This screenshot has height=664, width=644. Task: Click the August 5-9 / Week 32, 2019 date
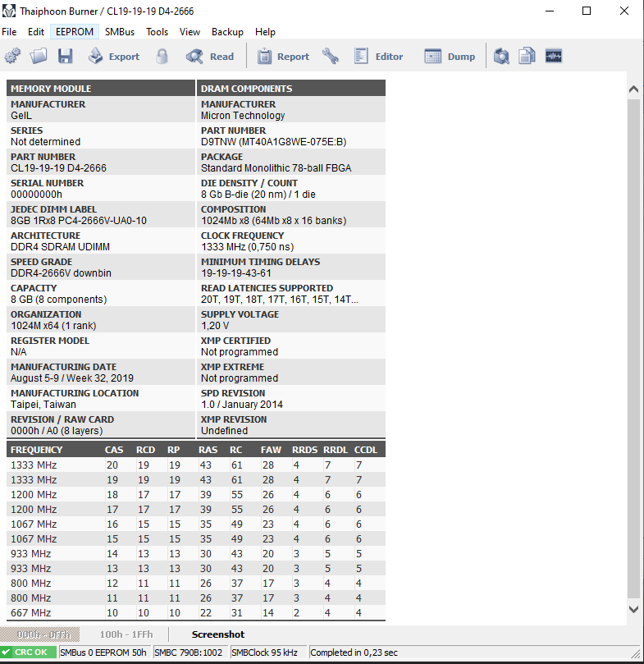(x=72, y=378)
